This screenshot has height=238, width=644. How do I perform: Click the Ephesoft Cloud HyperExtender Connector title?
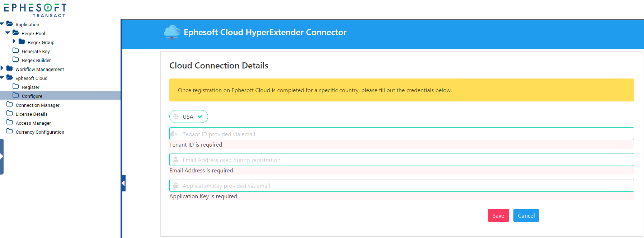tap(265, 32)
